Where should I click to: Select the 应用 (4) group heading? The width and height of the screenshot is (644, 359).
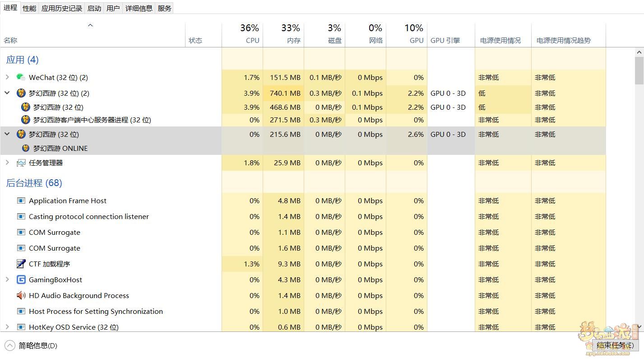click(x=22, y=60)
